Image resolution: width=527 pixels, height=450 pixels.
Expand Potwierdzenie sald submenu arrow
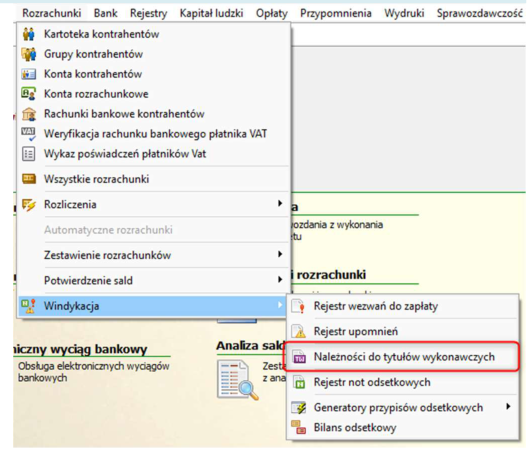point(280,279)
